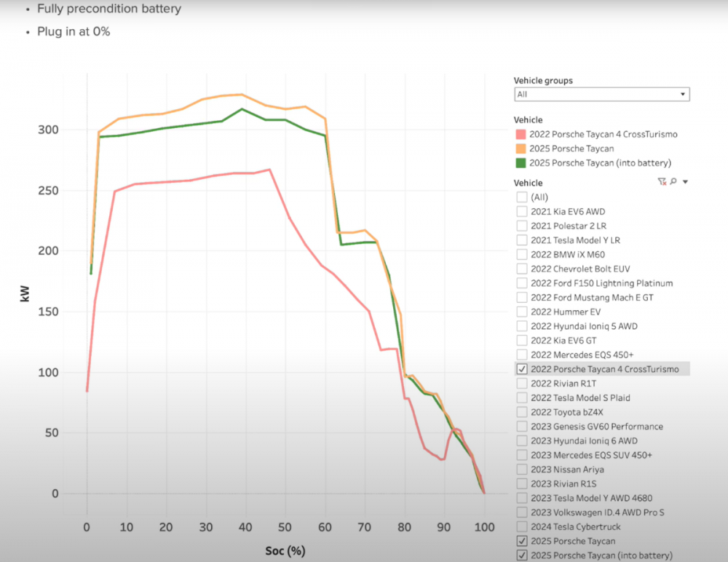Click the arrow on the 'All' combo box
This screenshot has height=562, width=728.
click(683, 95)
